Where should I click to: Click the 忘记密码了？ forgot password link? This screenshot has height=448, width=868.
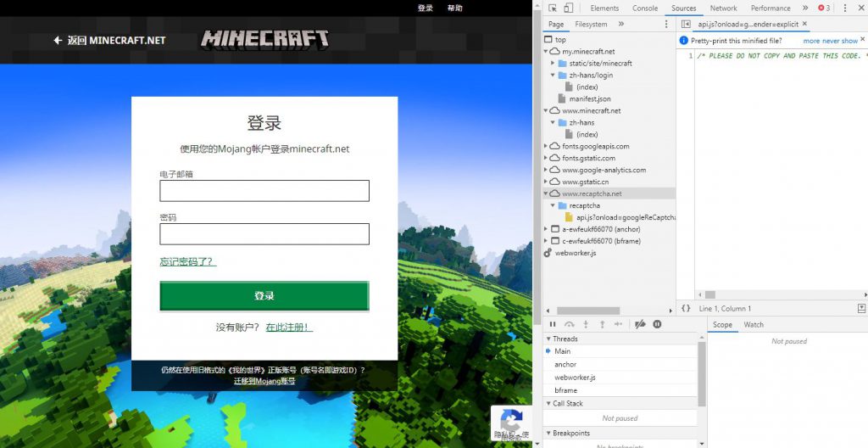[x=187, y=261]
